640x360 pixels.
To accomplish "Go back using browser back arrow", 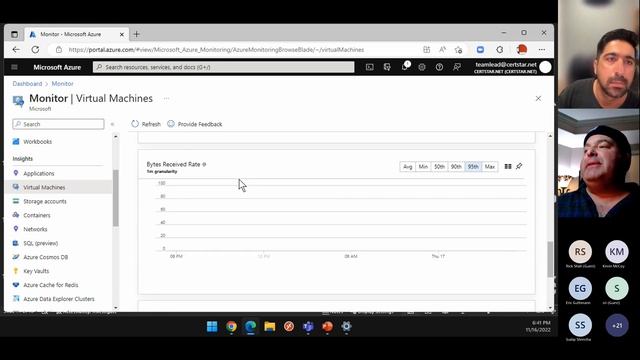I will pos(16,50).
